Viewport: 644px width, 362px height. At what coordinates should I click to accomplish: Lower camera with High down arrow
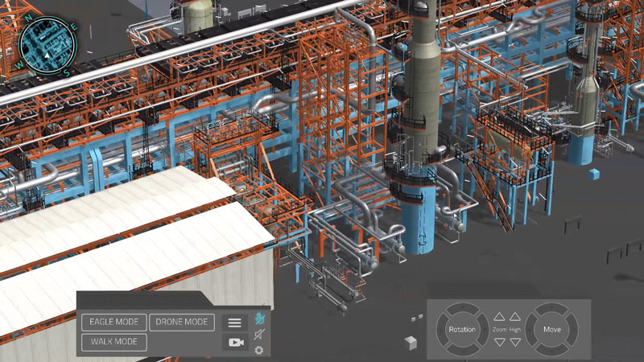coord(515,342)
